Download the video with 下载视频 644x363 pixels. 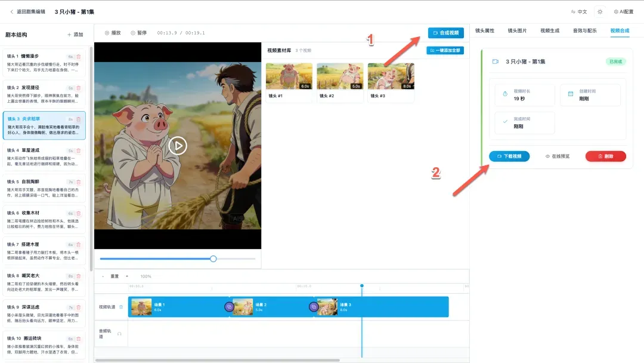click(509, 156)
